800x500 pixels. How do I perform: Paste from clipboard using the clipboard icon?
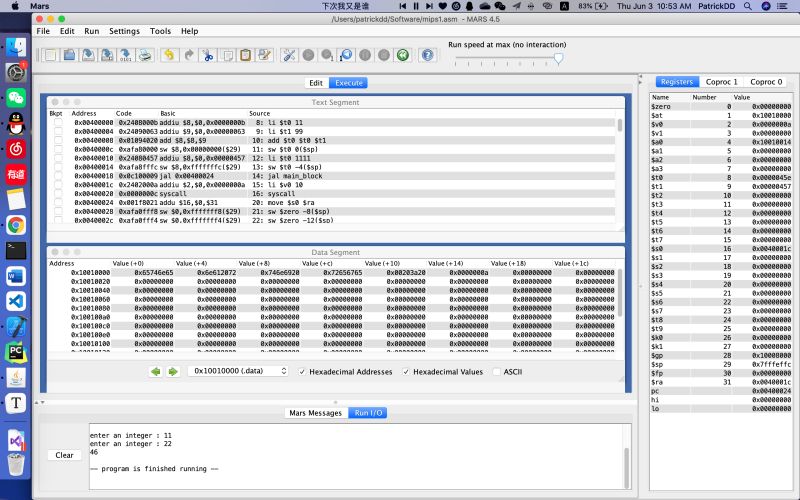pyautogui.click(x=245, y=55)
